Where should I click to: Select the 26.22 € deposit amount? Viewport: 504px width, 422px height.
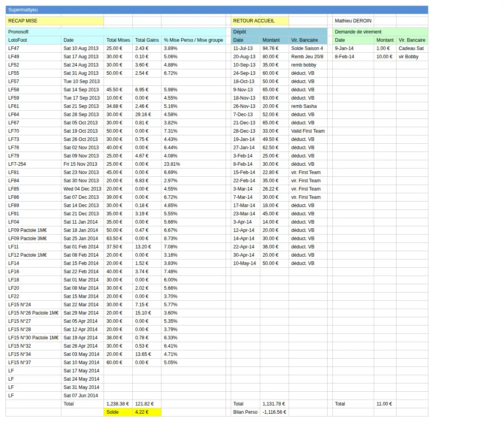tap(274, 189)
